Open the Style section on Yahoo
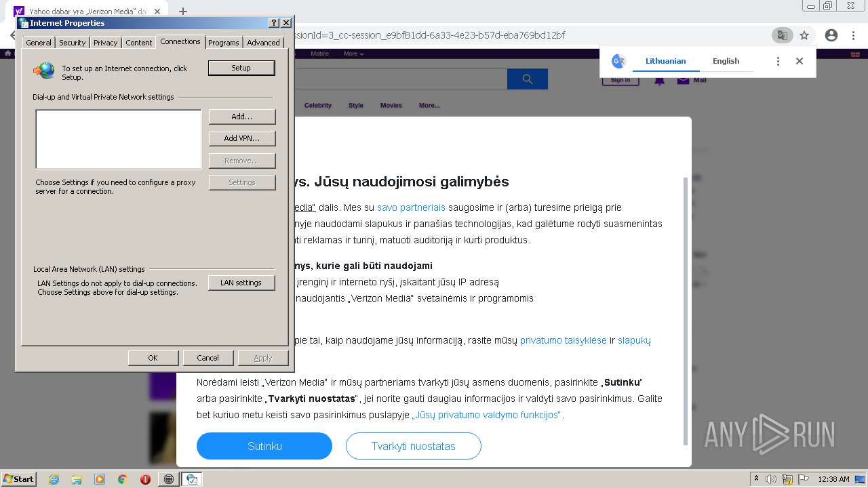 click(x=356, y=105)
